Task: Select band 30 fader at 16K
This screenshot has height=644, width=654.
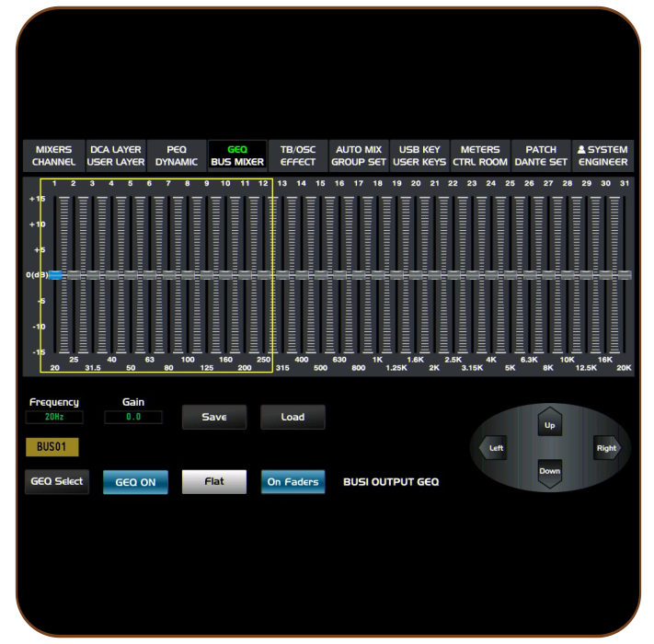Action: tap(605, 275)
